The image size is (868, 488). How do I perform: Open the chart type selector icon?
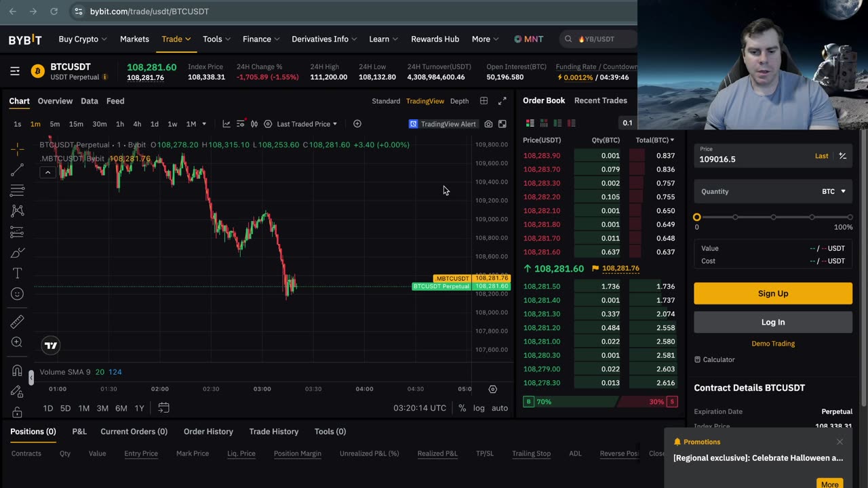(226, 124)
